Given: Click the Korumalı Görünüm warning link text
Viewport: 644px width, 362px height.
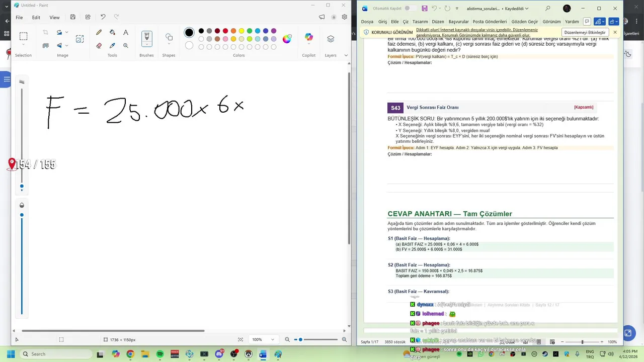Looking at the screenshot, I should click(x=477, y=33).
